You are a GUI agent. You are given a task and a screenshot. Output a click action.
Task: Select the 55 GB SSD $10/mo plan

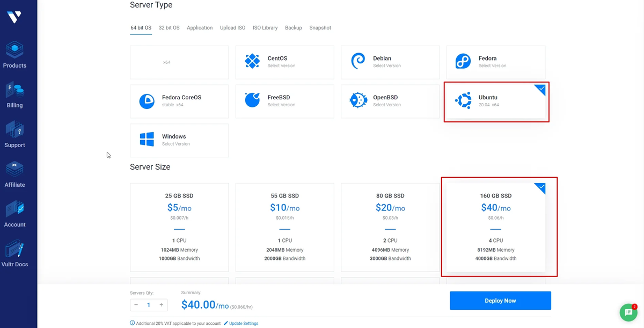click(284, 227)
